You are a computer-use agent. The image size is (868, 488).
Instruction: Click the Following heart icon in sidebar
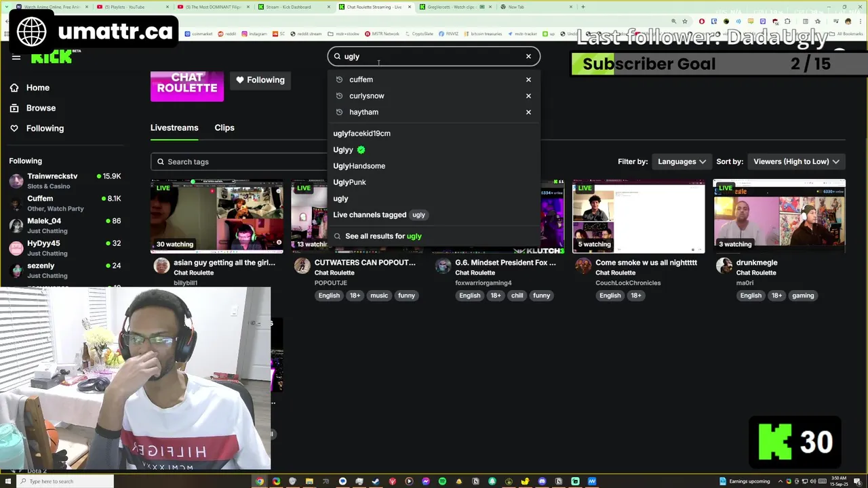pos(14,128)
